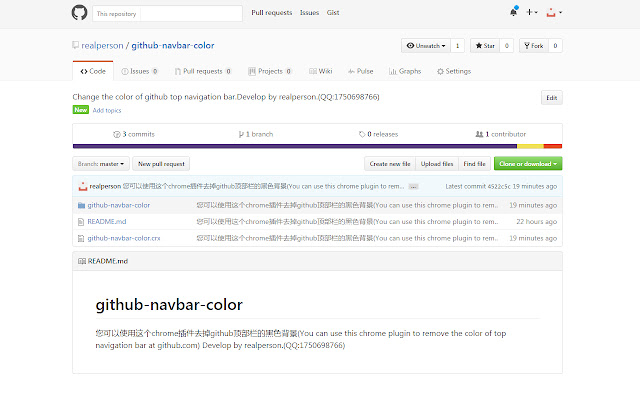Open README.md in file list
This screenshot has height=400, width=640.
click(107, 222)
